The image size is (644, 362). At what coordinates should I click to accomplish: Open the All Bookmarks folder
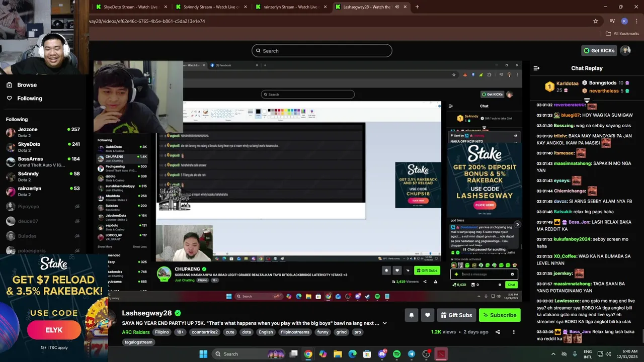tap(622, 34)
